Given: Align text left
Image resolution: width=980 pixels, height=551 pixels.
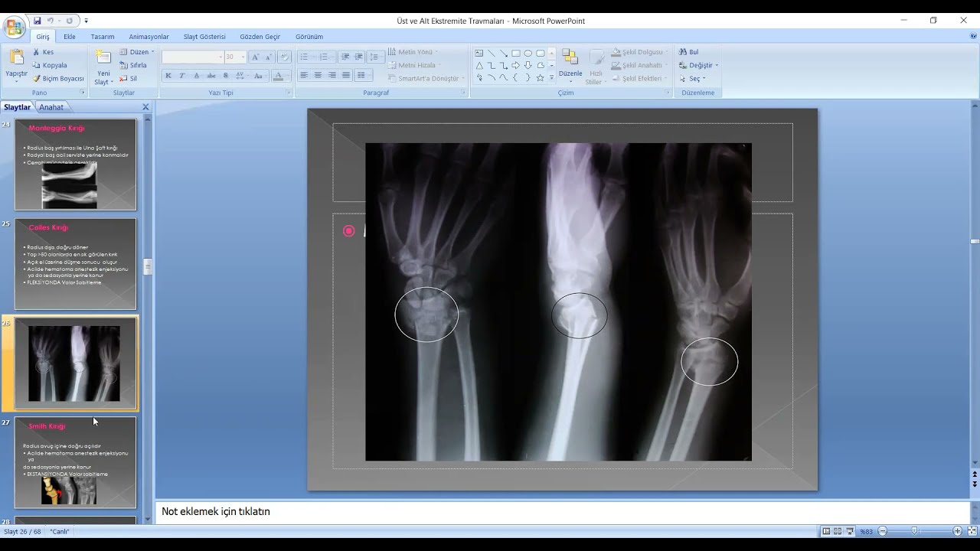Looking at the screenshot, I should tap(304, 75).
